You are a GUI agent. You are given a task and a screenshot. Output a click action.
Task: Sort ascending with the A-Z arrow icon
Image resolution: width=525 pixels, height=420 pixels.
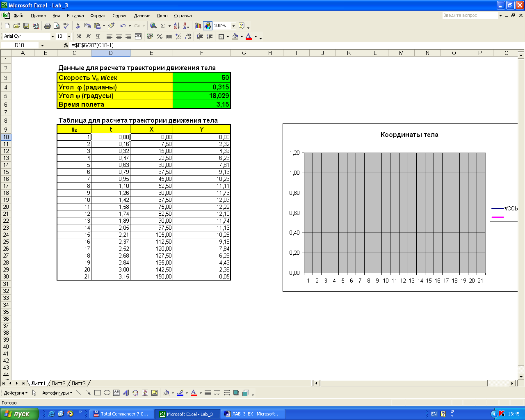tap(177, 26)
